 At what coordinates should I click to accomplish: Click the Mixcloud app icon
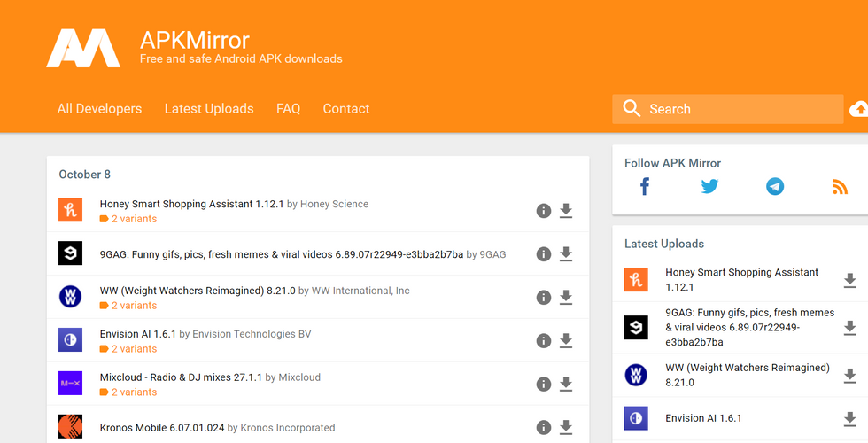pos(70,383)
